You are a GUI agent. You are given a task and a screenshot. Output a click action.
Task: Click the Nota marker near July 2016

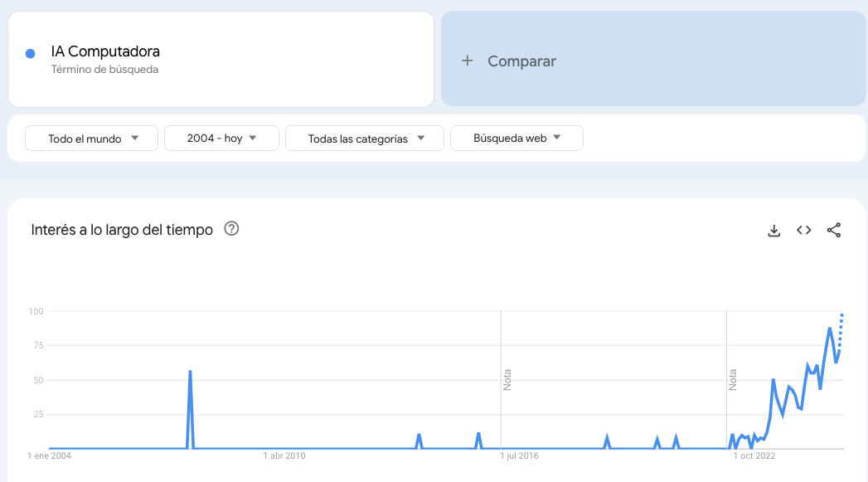[508, 379]
